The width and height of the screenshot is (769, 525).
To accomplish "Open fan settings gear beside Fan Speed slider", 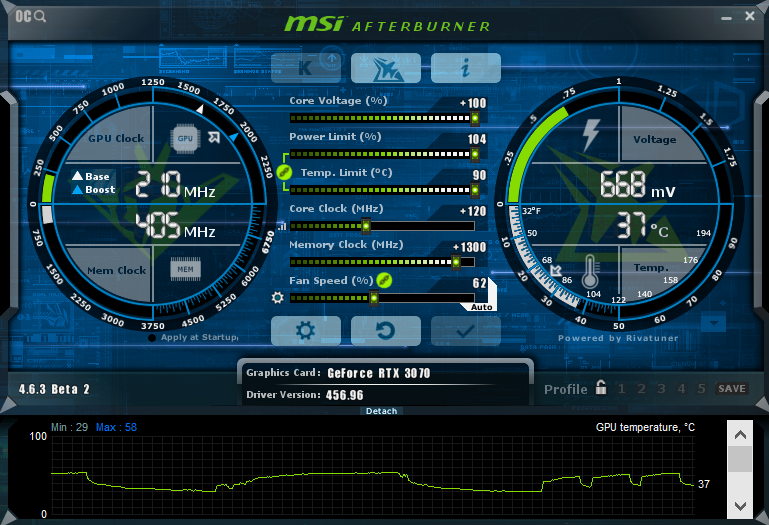I will (x=278, y=298).
